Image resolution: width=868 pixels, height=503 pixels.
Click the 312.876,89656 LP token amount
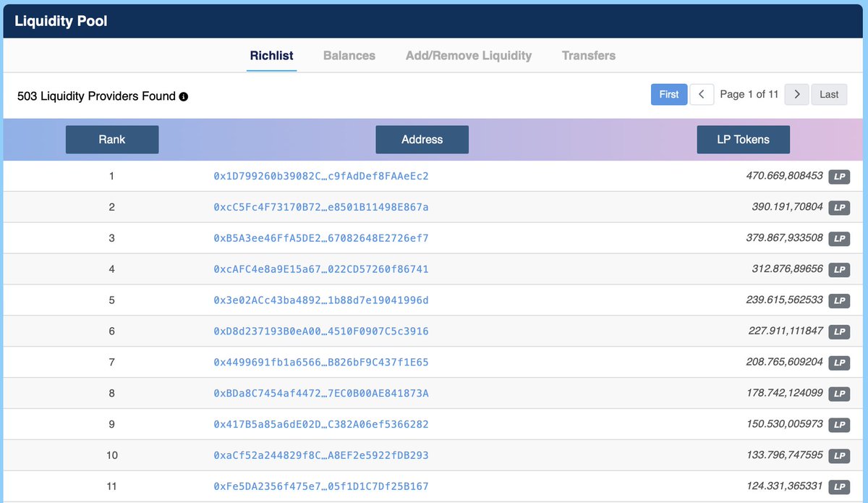pyautogui.click(x=788, y=269)
